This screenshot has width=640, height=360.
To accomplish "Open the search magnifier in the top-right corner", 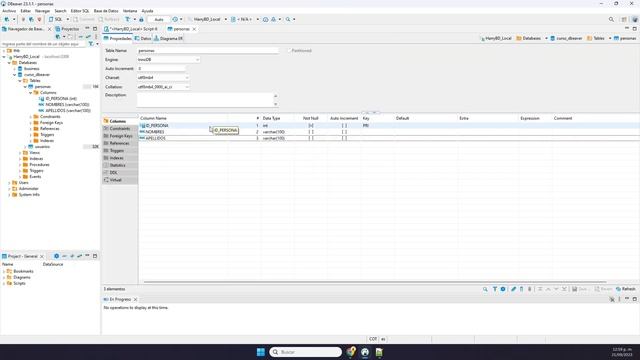I will pyautogui.click(x=611, y=19).
